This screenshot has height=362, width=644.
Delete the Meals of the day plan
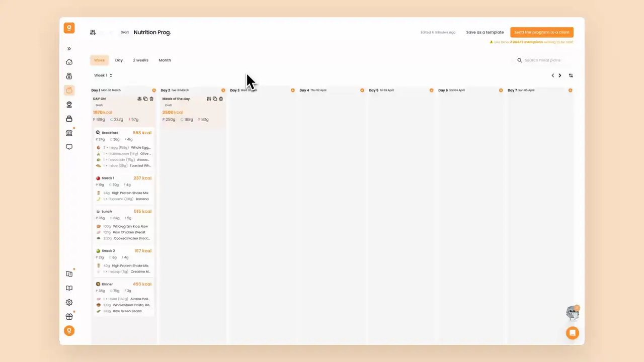point(221,99)
